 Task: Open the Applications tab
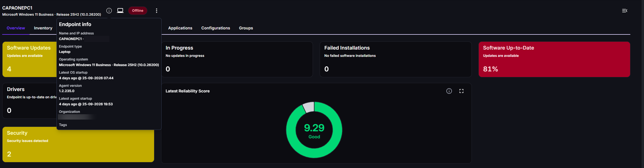(x=180, y=28)
